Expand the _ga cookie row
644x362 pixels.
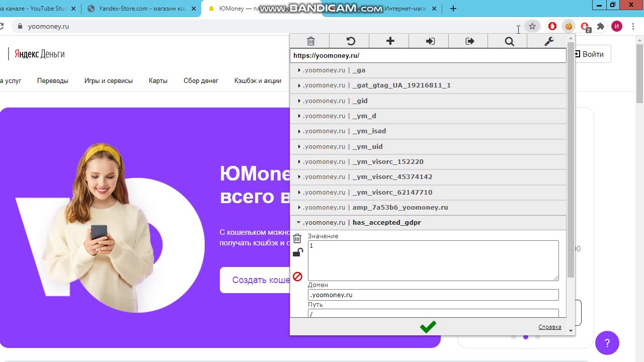428,70
